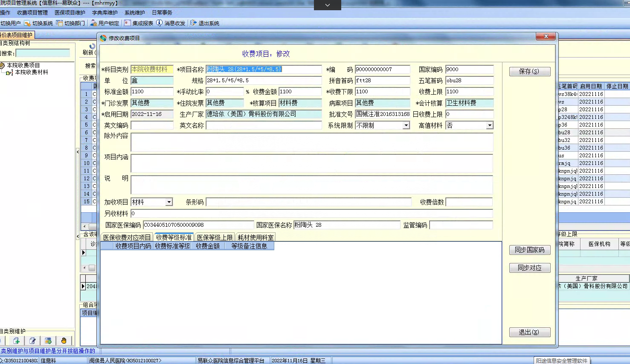The width and height of the screenshot is (630, 364).
Task: Click the 切换系统 switch-system toolbar icon
Action: (x=27, y=23)
